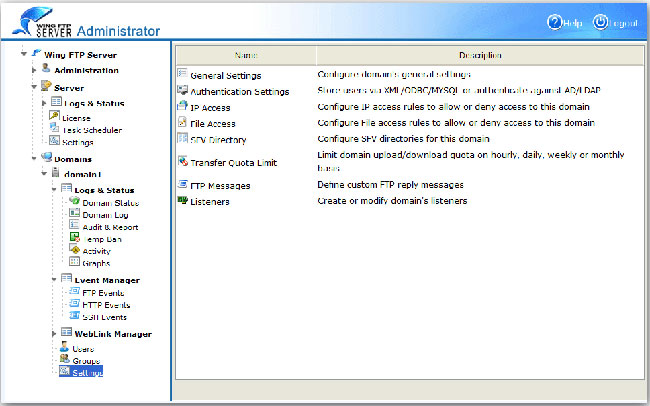
Task: Click the HTTP Events icon
Action: [x=75, y=303]
